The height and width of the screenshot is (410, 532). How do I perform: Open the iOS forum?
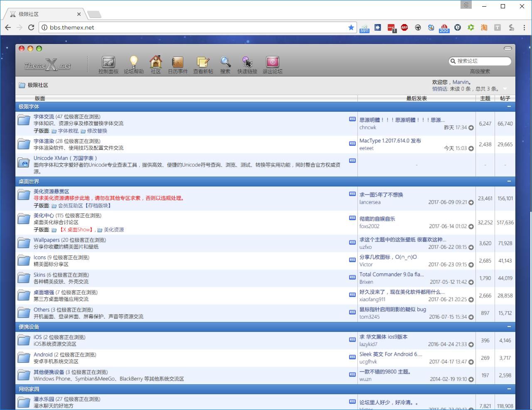pos(38,337)
